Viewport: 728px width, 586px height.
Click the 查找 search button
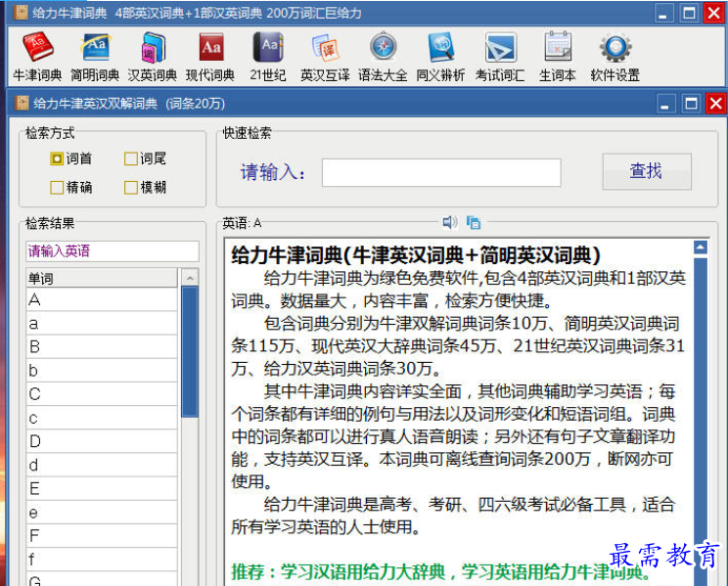(x=647, y=171)
